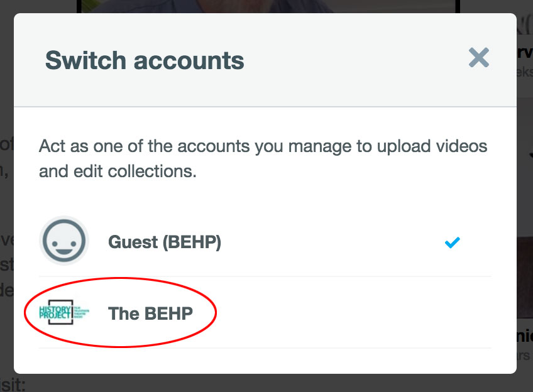The image size is (533, 392).
Task: Click the History Project logo icon
Action: (64, 312)
